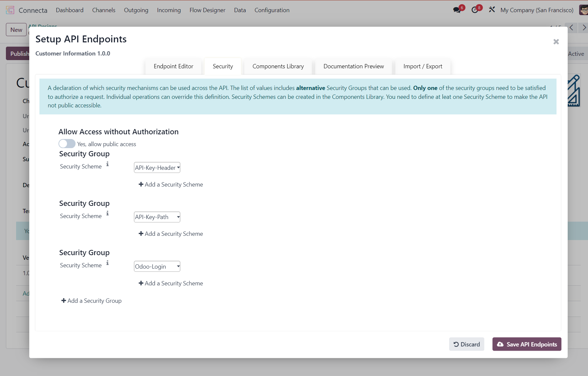Click info icon next to API-Key-Path scheme label
588x376 pixels.
point(107,213)
